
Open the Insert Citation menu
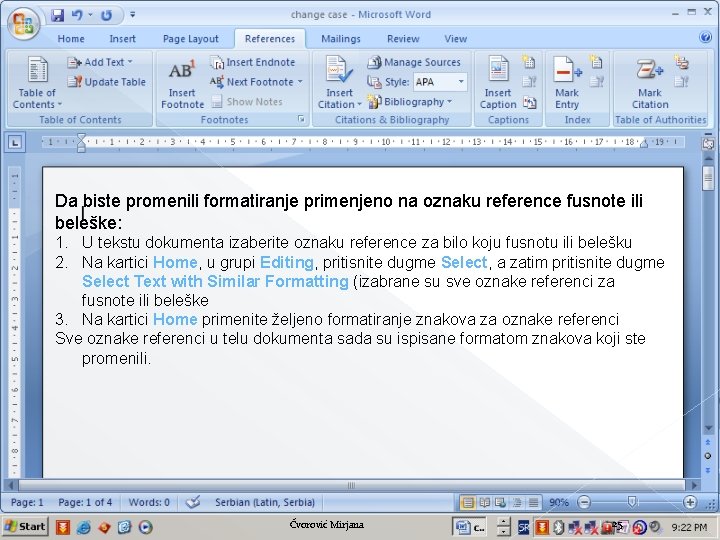click(x=339, y=83)
